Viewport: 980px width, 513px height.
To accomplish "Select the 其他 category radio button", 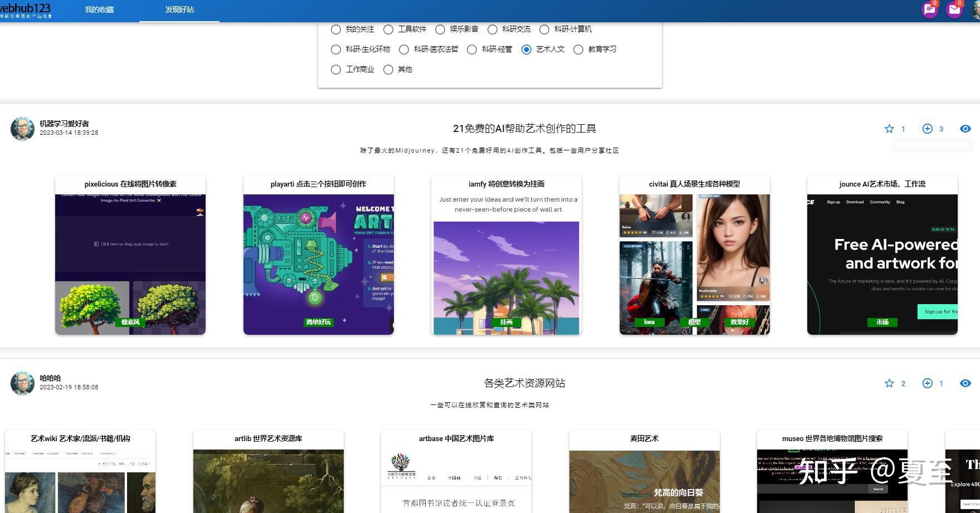I will [388, 69].
